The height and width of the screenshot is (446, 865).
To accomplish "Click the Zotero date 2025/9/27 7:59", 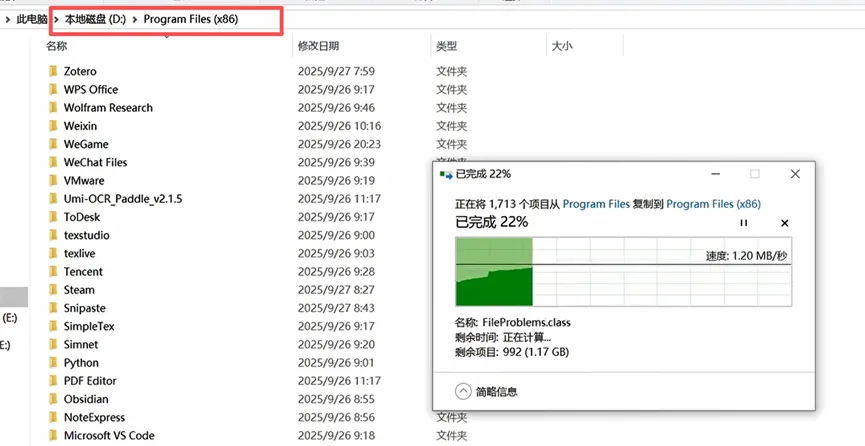I will 336,71.
